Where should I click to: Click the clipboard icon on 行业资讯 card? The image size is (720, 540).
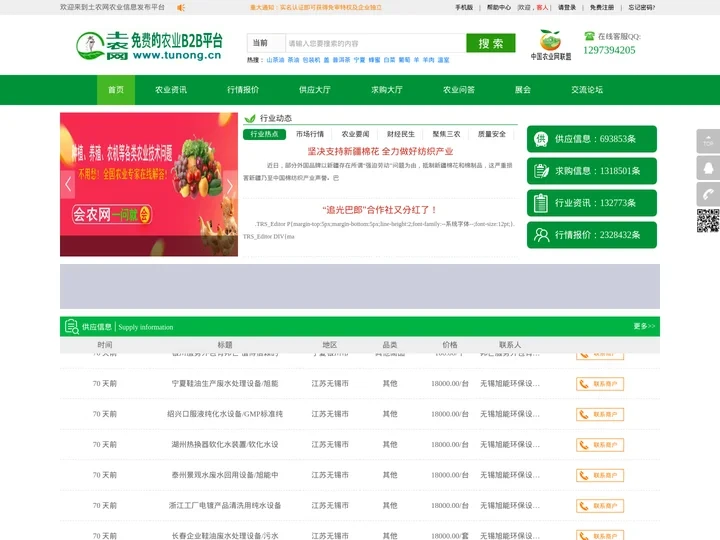[x=541, y=203]
